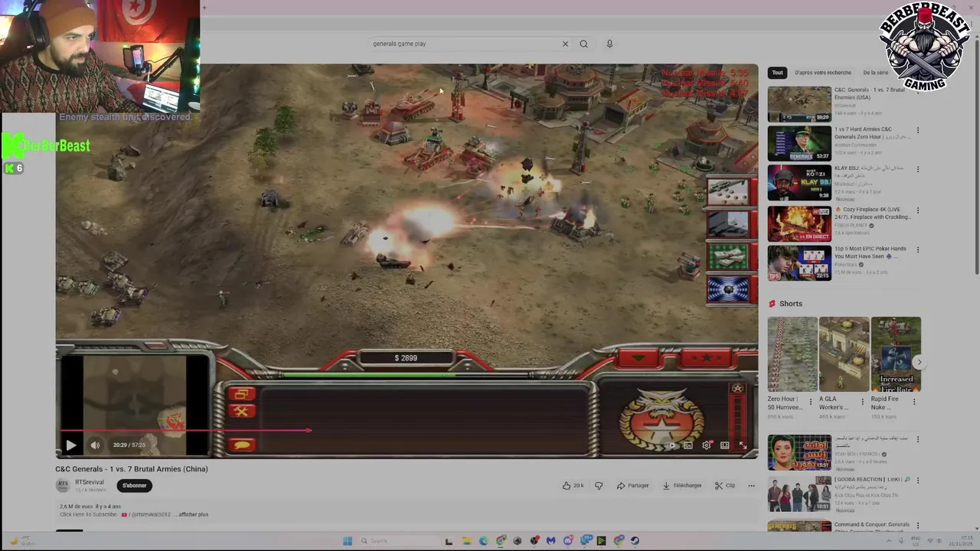This screenshot has height=551, width=980.
Task: Expand description with ...afficher plus
Action: (192, 514)
